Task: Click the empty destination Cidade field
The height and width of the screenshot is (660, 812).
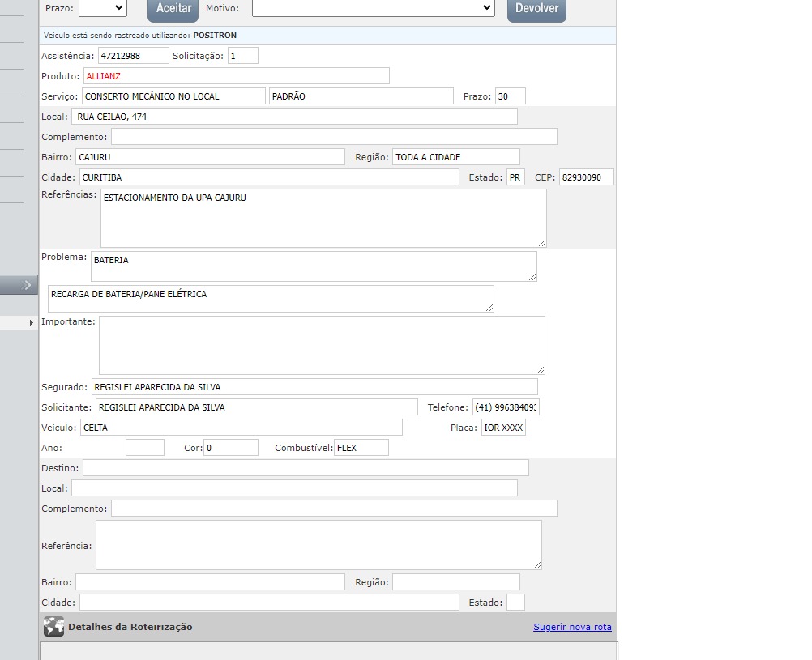Action: click(269, 602)
